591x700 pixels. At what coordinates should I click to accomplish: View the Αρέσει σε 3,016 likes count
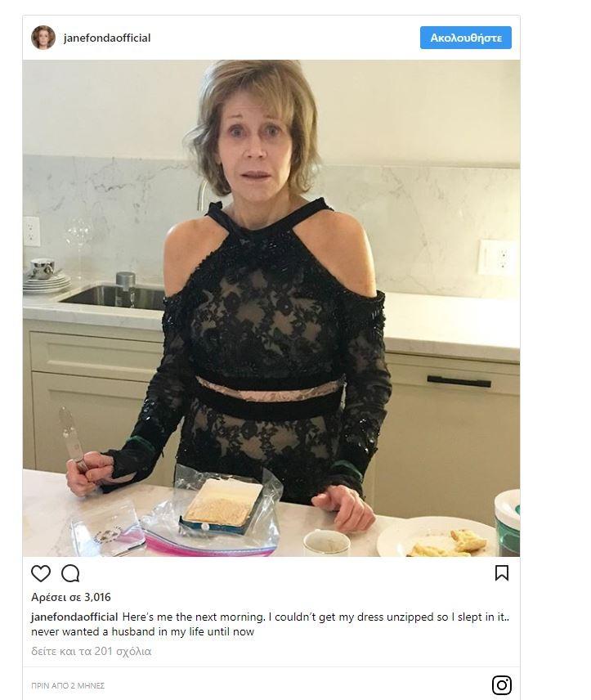(x=71, y=597)
